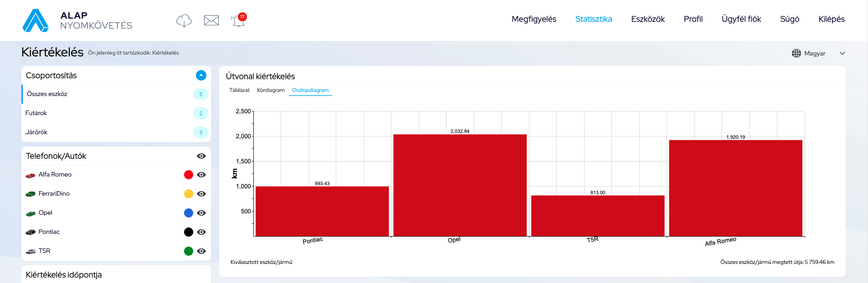Screen dimensions: 868x283
Task: Click the Alap Nyomkövetés logo
Action: point(77,20)
